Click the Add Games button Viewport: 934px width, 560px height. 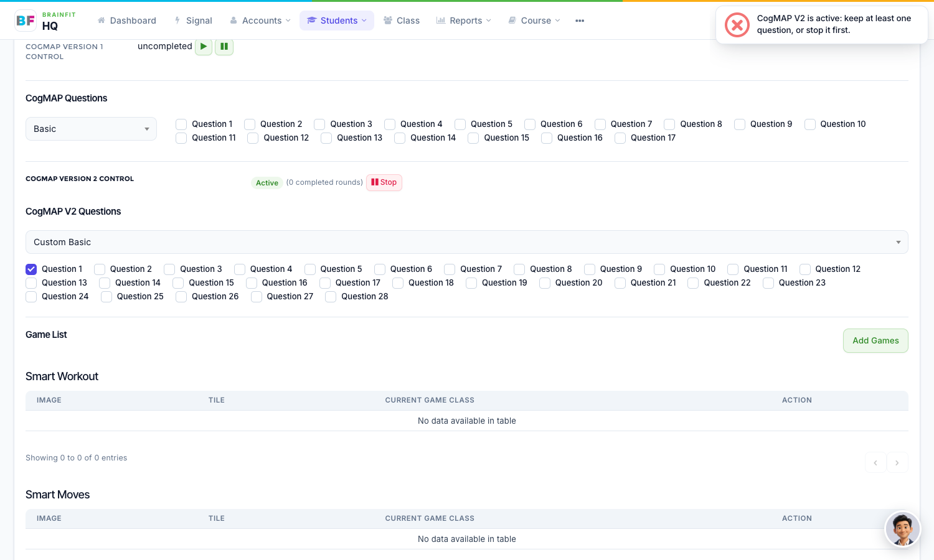[x=875, y=340]
